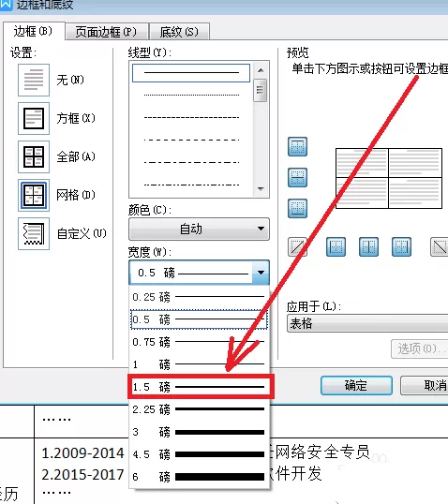Click the 选项(O) options button

tap(420, 348)
